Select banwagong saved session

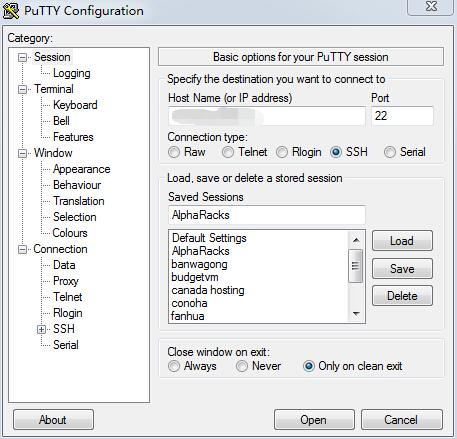pos(199,264)
